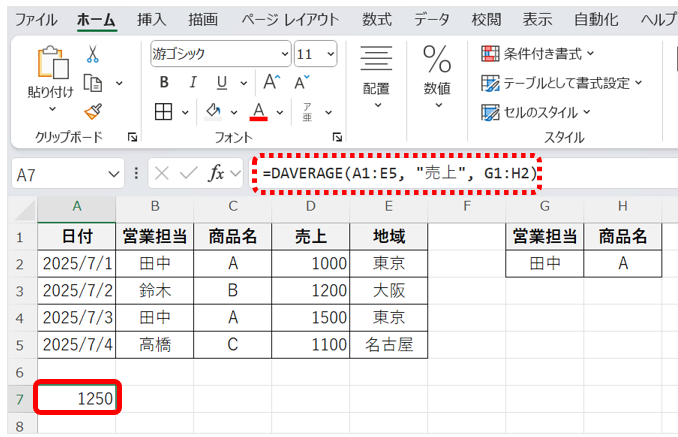Expand the Borders options arrow
678x437 pixels.
pyautogui.click(x=185, y=112)
